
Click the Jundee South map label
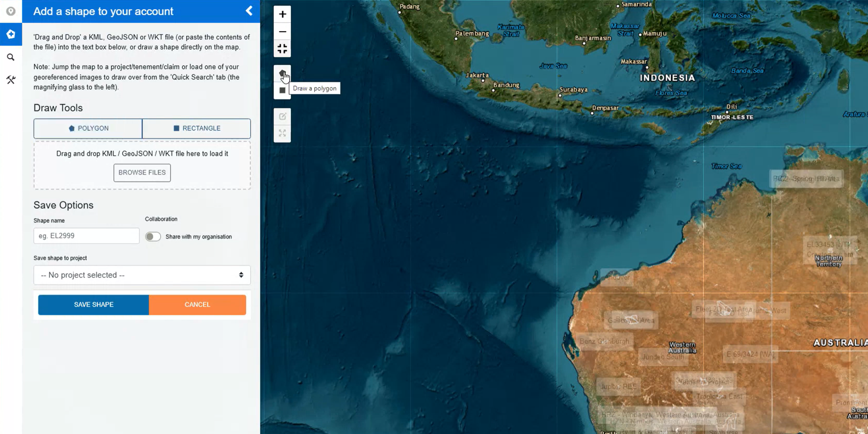[x=663, y=357]
